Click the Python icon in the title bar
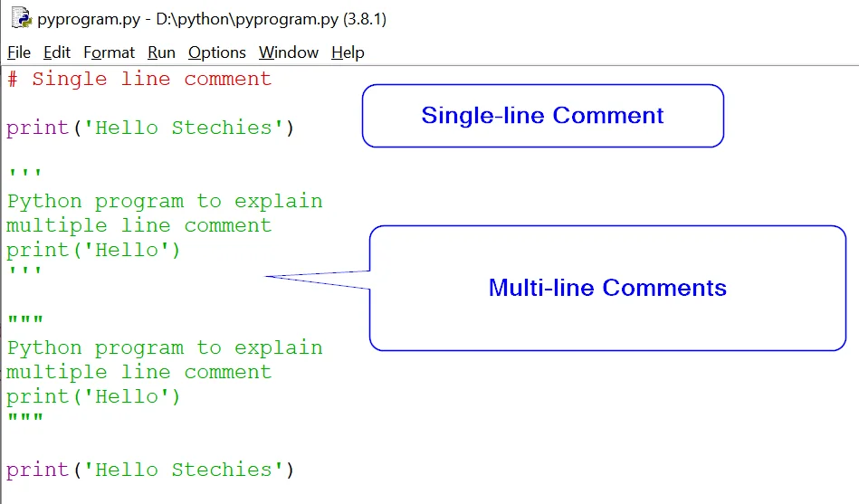The image size is (859, 504). coord(21,19)
